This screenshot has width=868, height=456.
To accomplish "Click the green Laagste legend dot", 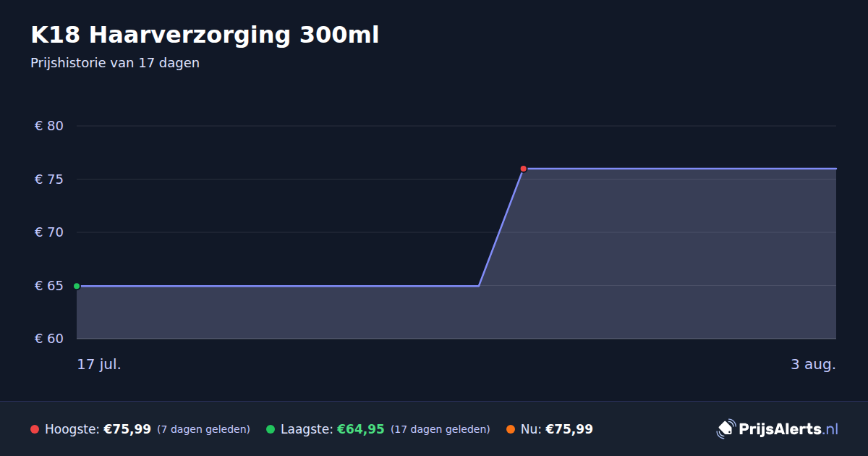I will point(271,429).
